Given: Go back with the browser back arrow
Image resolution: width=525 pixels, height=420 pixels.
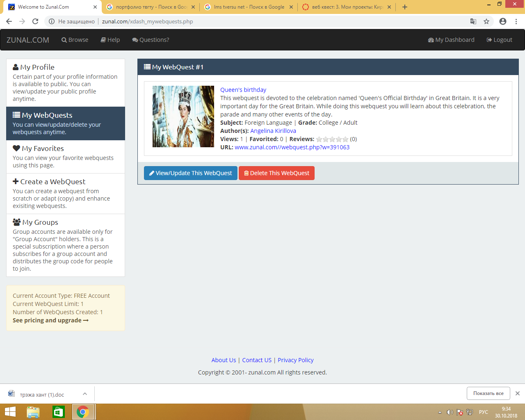Looking at the screenshot, I should tap(9, 21).
